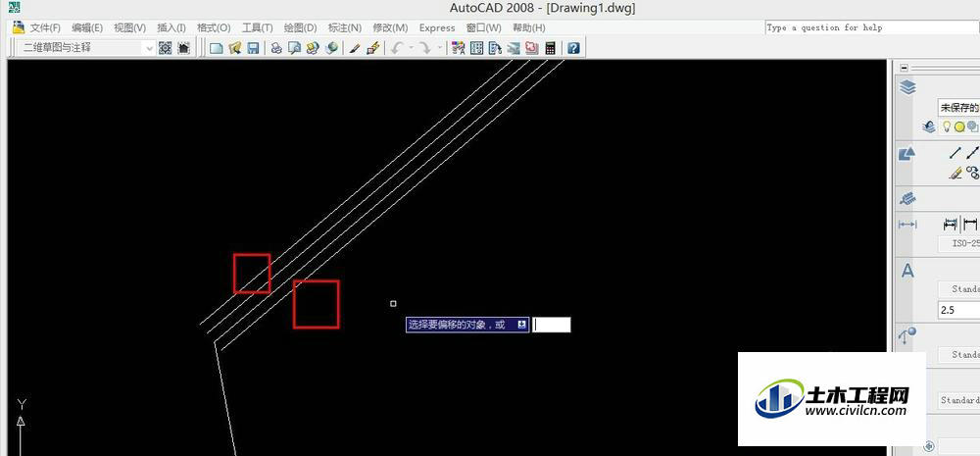Click the AutoCAD document icon in menu bar
This screenshot has height=456, width=980.
(18, 26)
